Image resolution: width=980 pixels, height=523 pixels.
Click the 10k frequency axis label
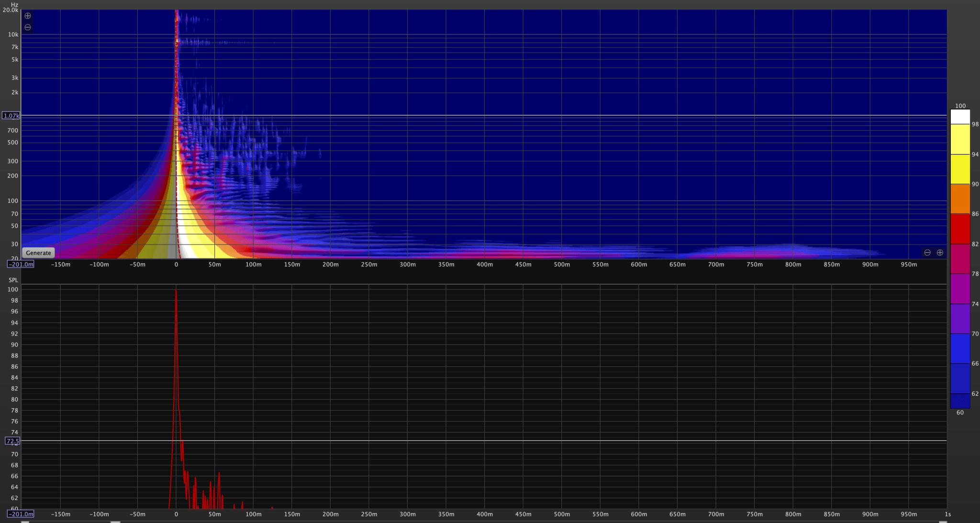(x=13, y=34)
